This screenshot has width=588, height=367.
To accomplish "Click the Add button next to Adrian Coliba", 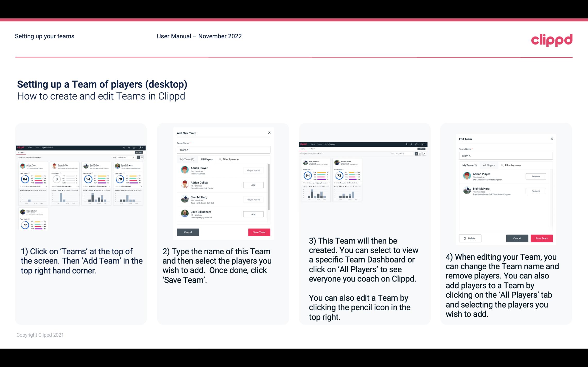I will pyautogui.click(x=253, y=184).
